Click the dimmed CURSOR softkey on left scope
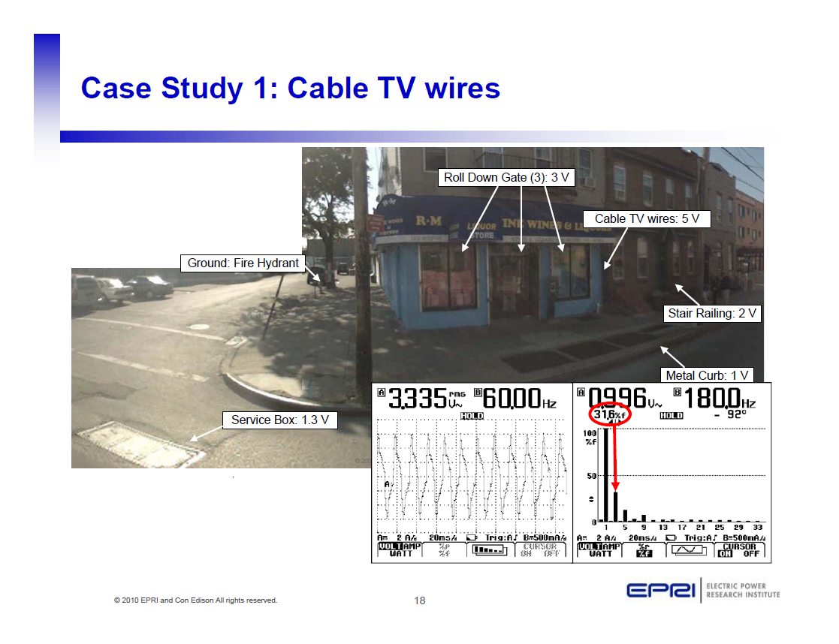Screen dimensions: 839x644 pos(539,550)
